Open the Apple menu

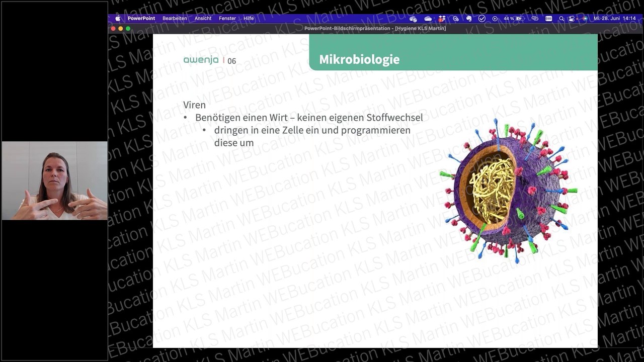[x=118, y=18]
